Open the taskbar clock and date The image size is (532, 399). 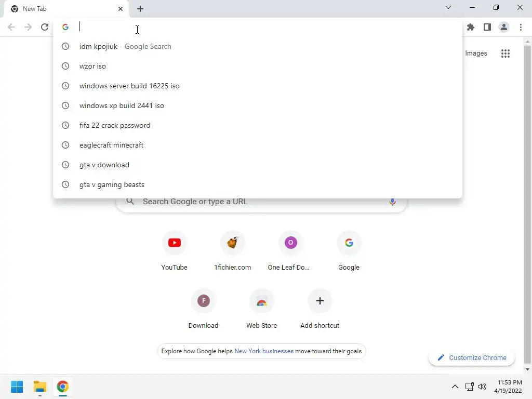[508, 387]
